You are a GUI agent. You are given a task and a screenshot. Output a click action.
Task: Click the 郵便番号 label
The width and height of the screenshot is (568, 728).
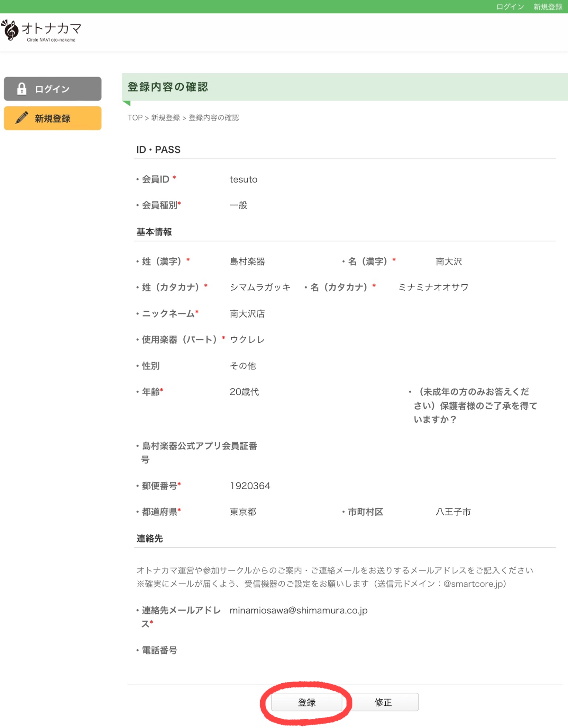click(x=159, y=486)
